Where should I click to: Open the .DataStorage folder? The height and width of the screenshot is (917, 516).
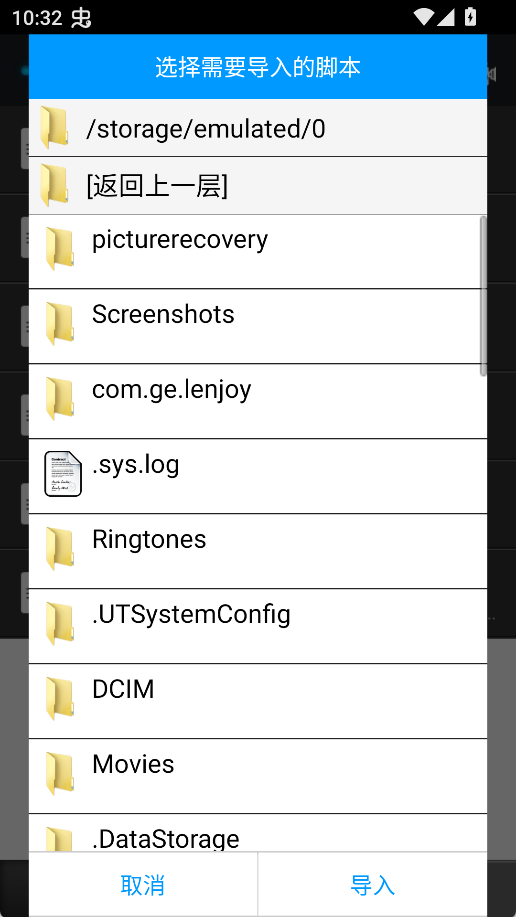click(258, 833)
